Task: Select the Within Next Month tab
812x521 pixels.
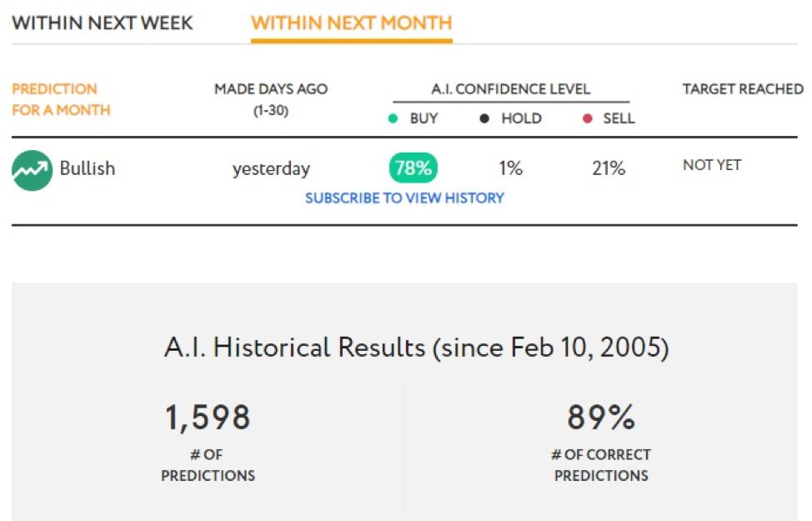Action: click(x=352, y=23)
